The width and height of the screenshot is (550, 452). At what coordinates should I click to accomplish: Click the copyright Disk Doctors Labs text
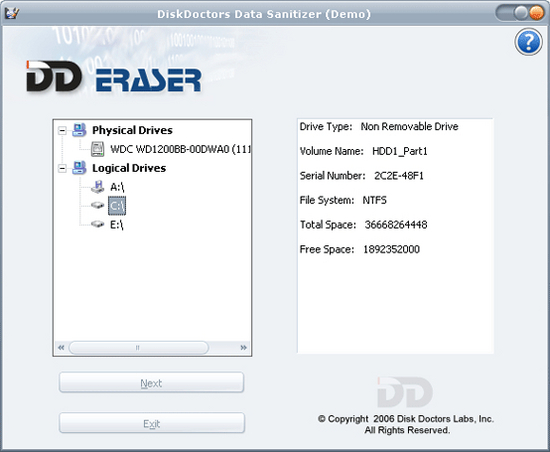pos(406,424)
